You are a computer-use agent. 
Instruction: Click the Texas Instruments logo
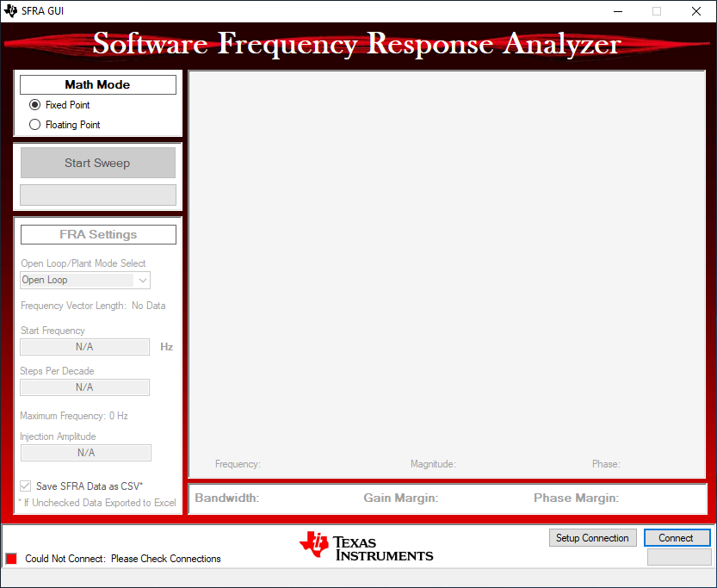pos(367,547)
